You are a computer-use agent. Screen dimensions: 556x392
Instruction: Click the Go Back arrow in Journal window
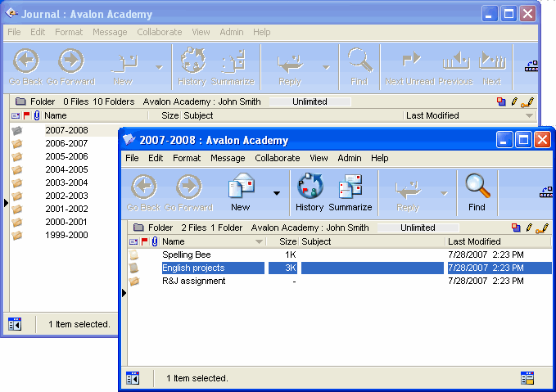coord(27,62)
